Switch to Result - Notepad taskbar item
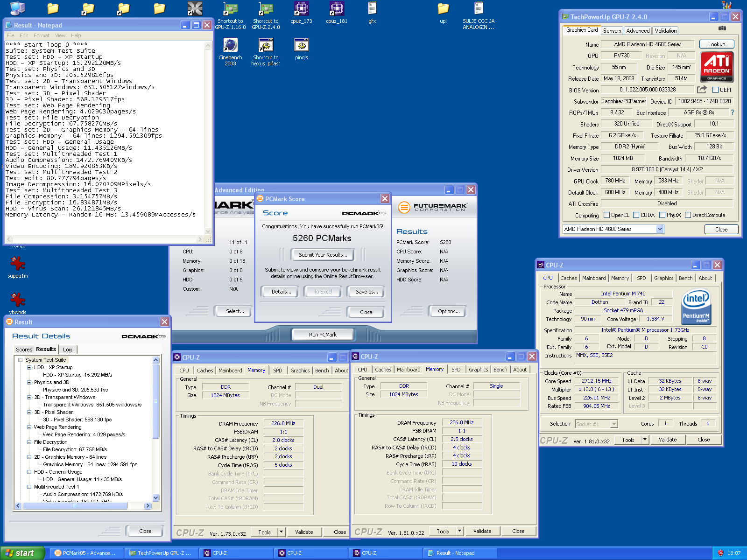This screenshot has height=560, width=747. point(460,553)
